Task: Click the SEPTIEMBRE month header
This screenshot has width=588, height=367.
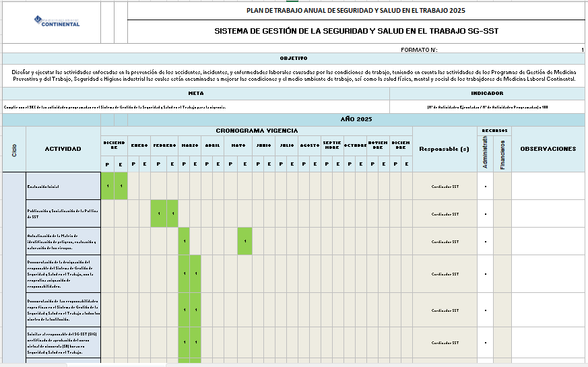Action: click(x=332, y=145)
